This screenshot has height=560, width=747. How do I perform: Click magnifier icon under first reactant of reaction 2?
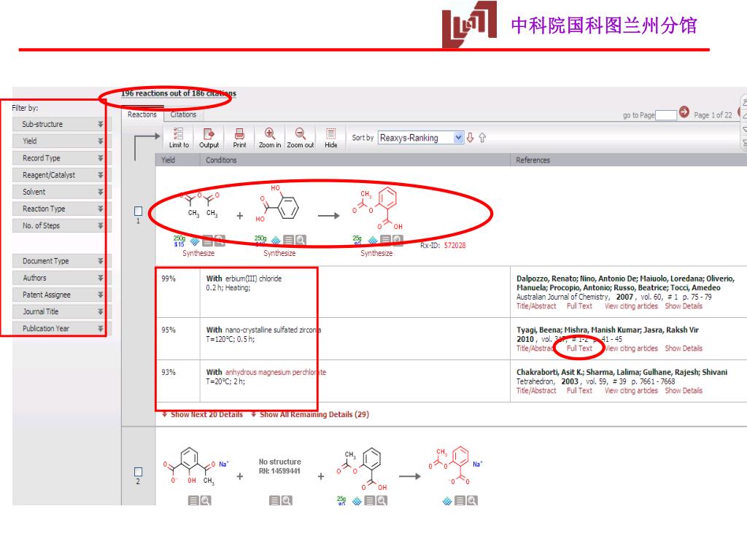pyautogui.click(x=205, y=500)
